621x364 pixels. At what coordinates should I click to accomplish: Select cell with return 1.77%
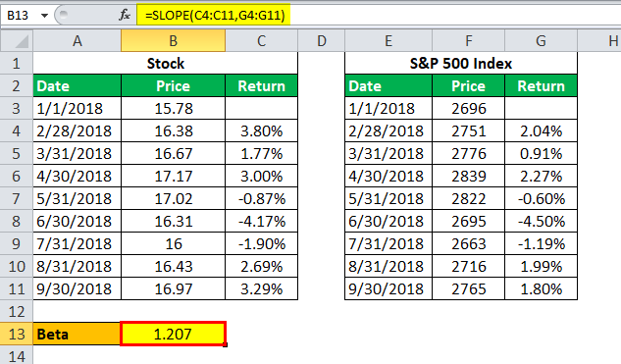[261, 153]
